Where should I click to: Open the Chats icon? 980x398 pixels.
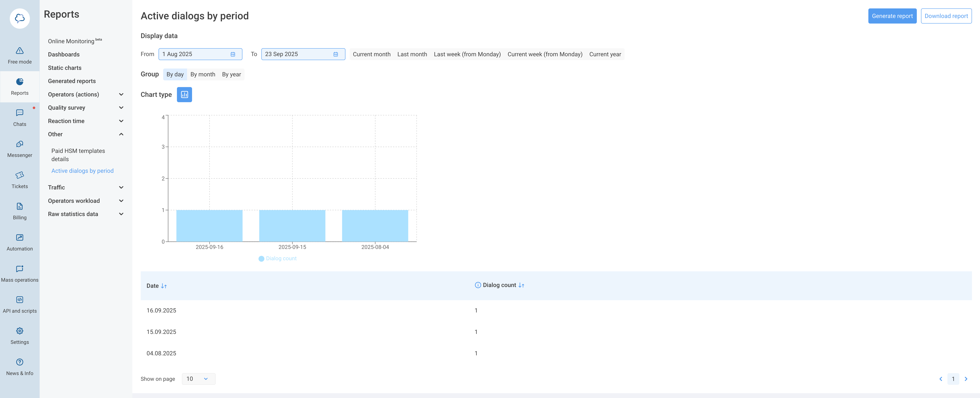click(20, 113)
